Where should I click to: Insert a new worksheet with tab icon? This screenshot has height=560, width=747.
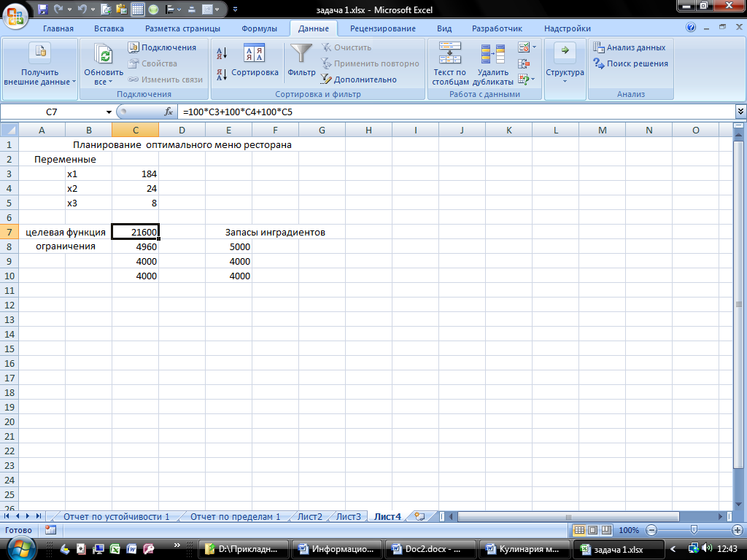pos(419,516)
